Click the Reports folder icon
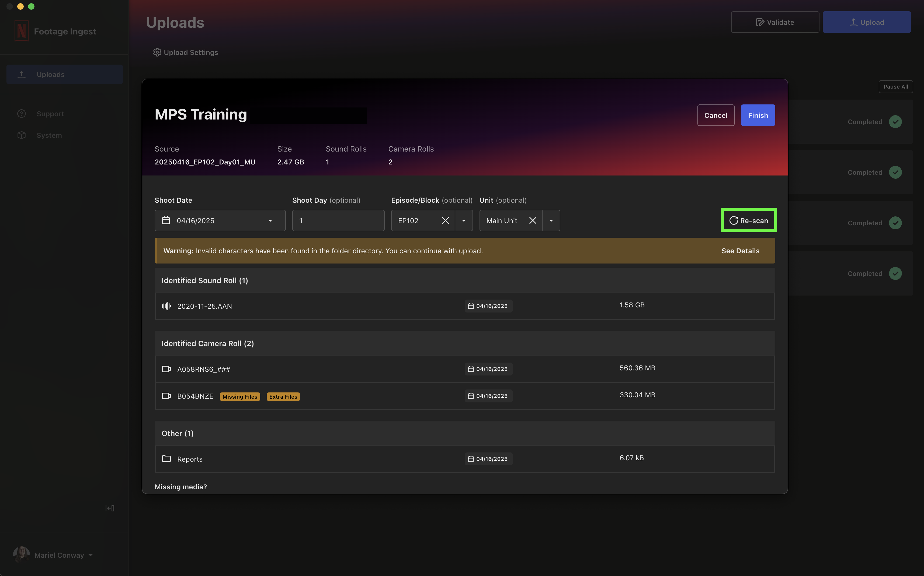The height and width of the screenshot is (576, 924). (x=166, y=459)
